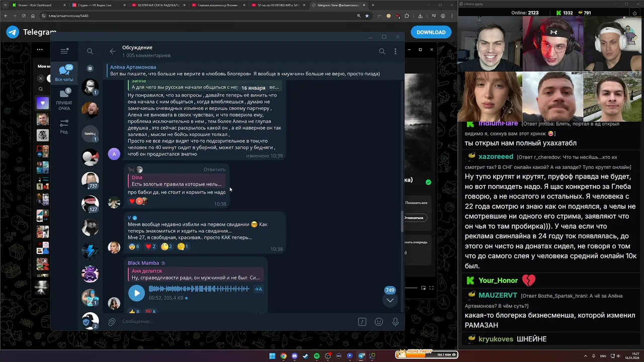Bookmark this page with star icon
644x362 pixels.
coord(367,16)
